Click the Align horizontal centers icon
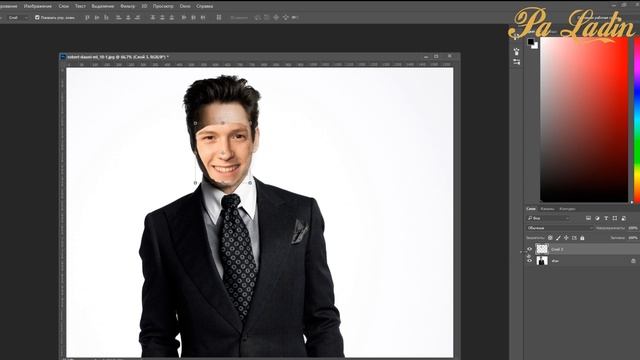Screen dimensions: 640x360 coord(128,18)
